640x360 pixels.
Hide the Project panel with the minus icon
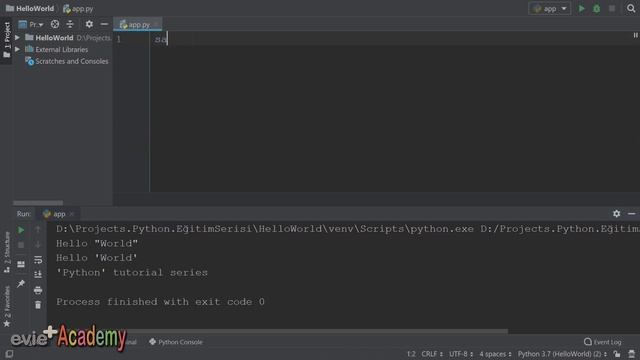[104, 24]
